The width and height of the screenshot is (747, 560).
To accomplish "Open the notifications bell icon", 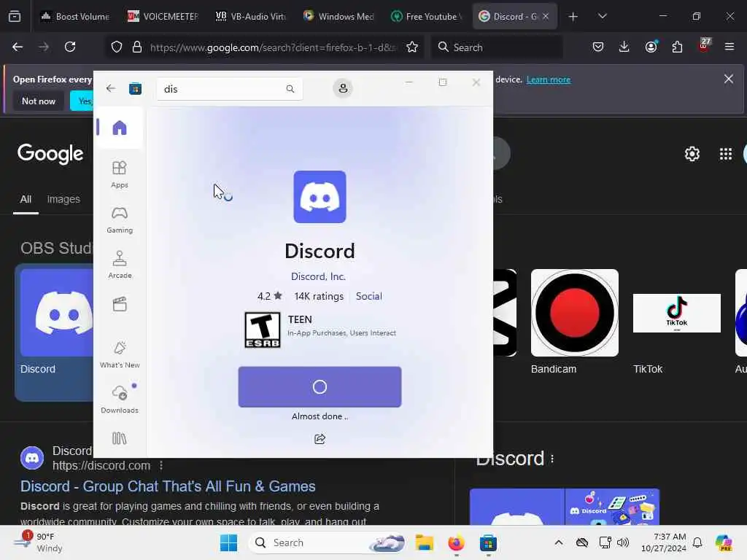I will point(697,542).
